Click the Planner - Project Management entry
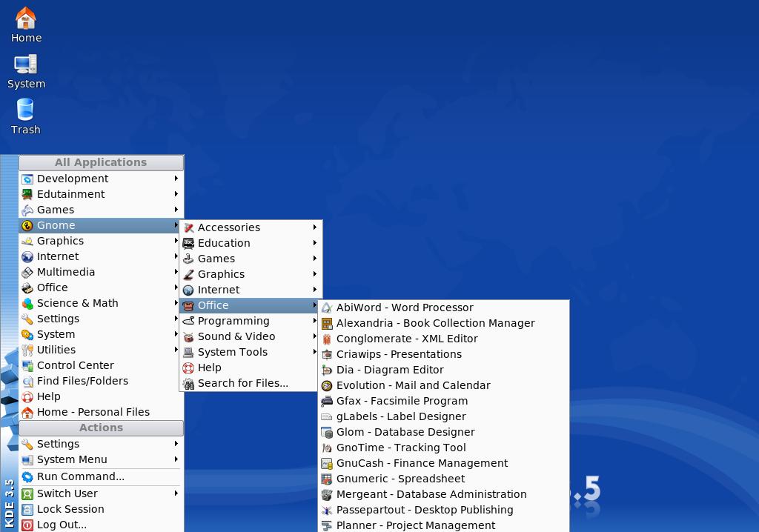The height and width of the screenshot is (532, 759). click(443, 526)
